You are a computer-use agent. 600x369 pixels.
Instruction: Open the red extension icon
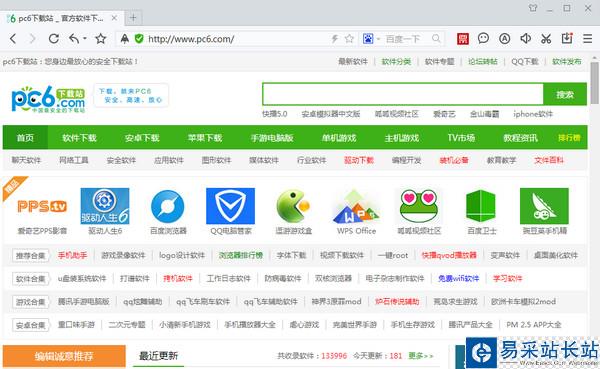pos(463,39)
